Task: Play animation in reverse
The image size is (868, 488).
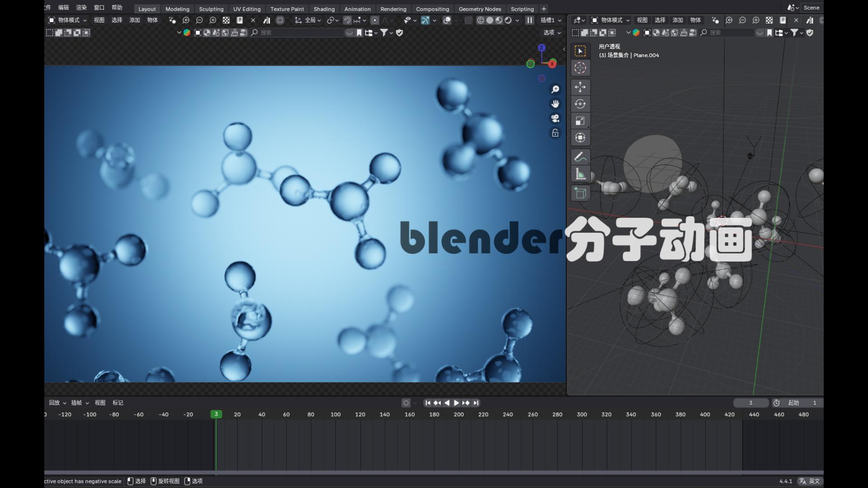Action: (447, 403)
